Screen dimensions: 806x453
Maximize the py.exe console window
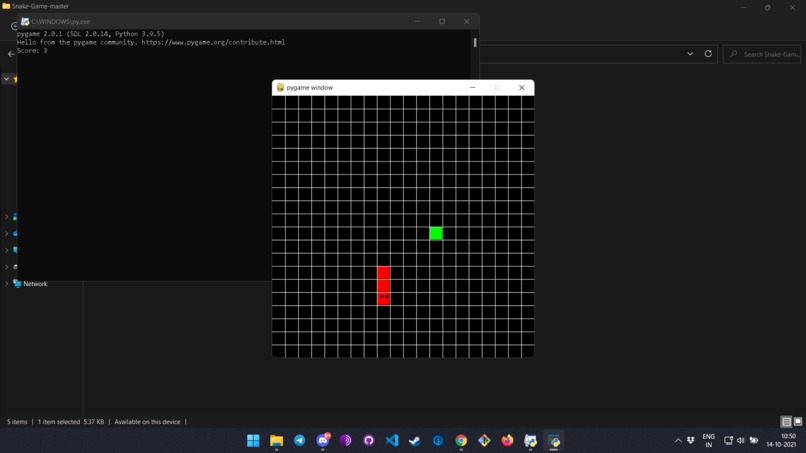442,22
